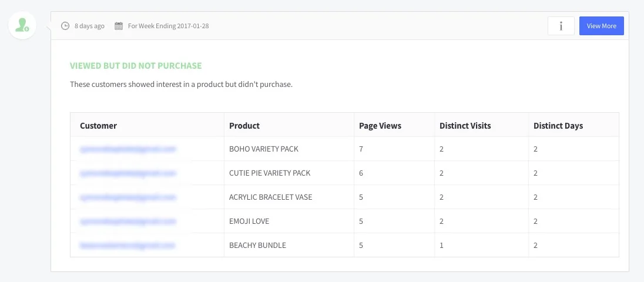Click the calendar icon before Week Ending
The image size is (644, 282).
(x=119, y=26)
